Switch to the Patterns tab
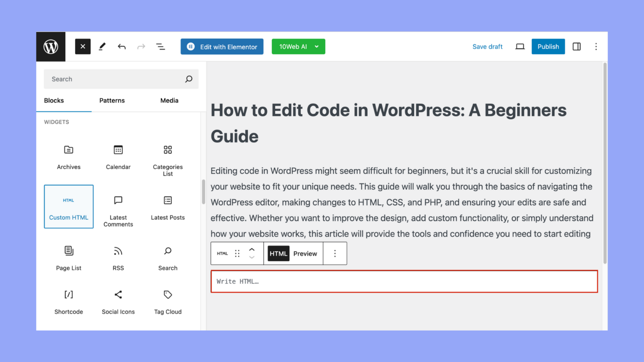This screenshot has height=362, width=644. click(x=112, y=101)
